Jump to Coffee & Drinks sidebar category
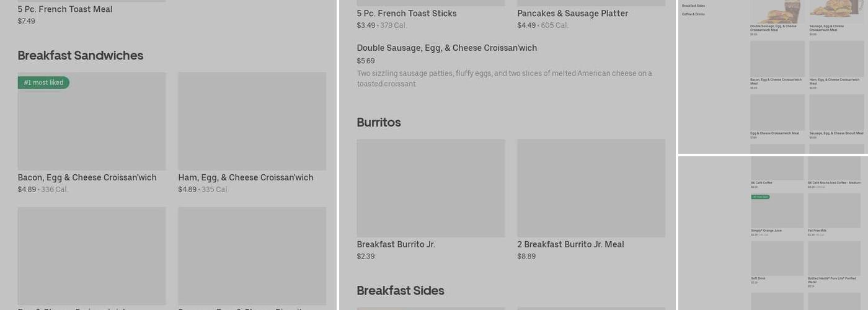 click(693, 14)
